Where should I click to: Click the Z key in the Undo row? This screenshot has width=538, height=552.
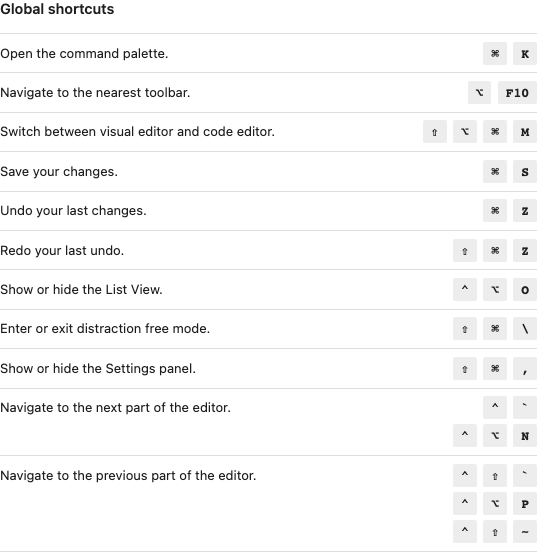(x=525, y=211)
